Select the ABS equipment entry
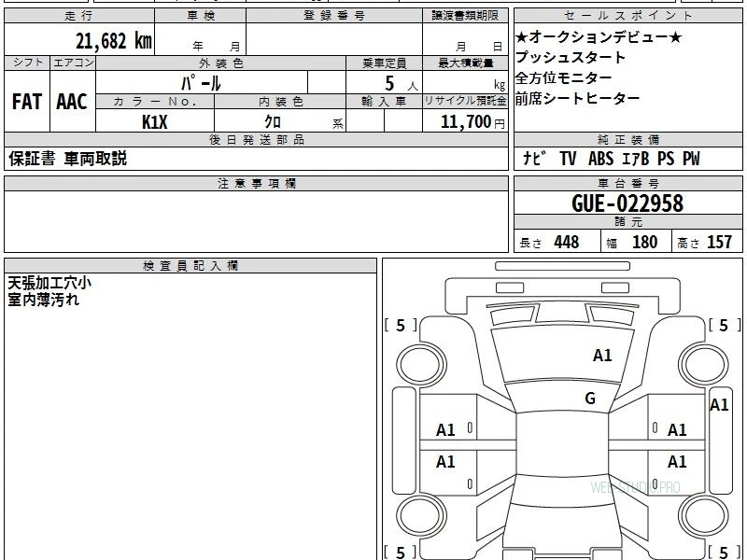The width and height of the screenshot is (747, 560). click(600, 159)
